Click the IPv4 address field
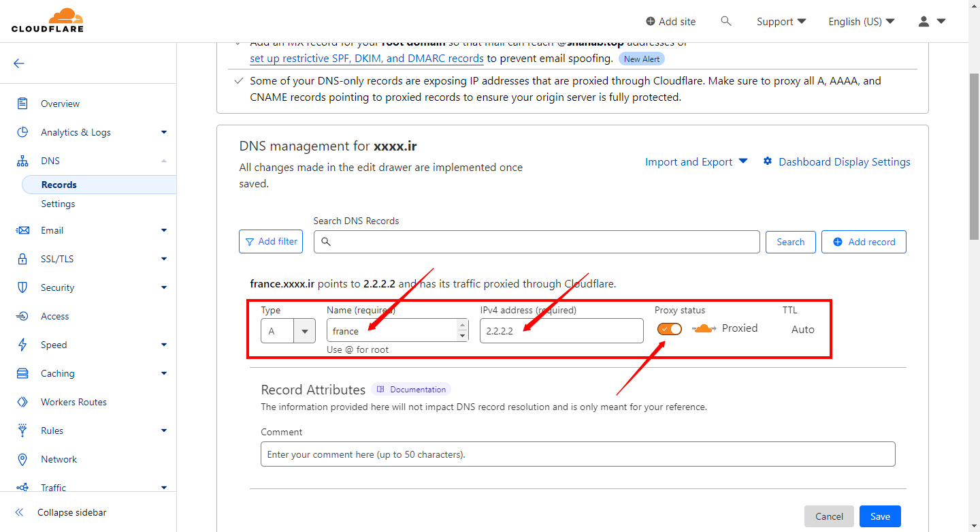The height and width of the screenshot is (532, 980). tap(561, 331)
